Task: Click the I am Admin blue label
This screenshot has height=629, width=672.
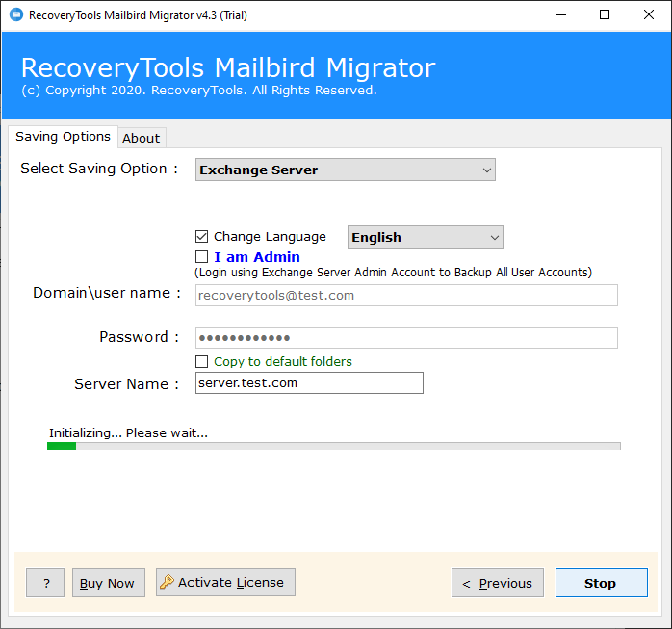Action: tap(257, 257)
